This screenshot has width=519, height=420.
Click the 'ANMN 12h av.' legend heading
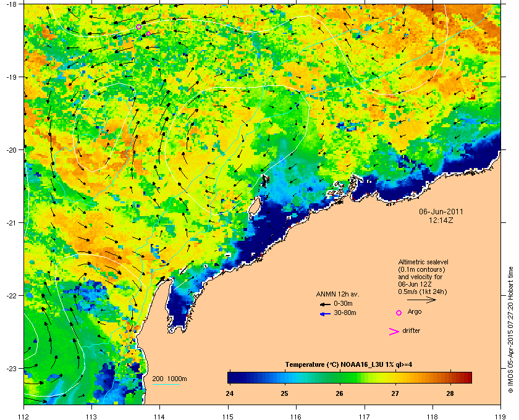pos(337,294)
